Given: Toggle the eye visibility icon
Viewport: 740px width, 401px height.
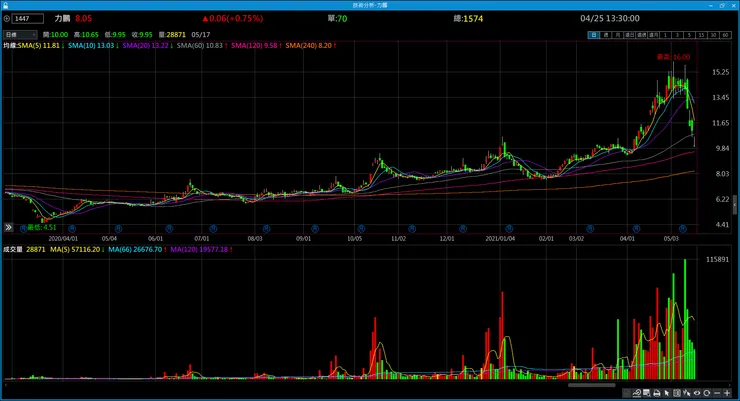Looking at the screenshot, I should click(x=697, y=393).
